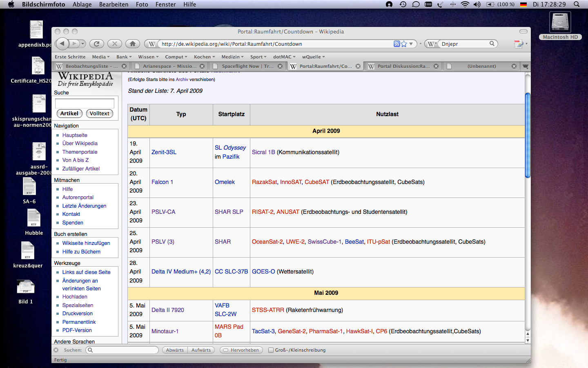Enable the Groß-/Kleinschreibung checkbox
588x368 pixels.
click(x=271, y=350)
